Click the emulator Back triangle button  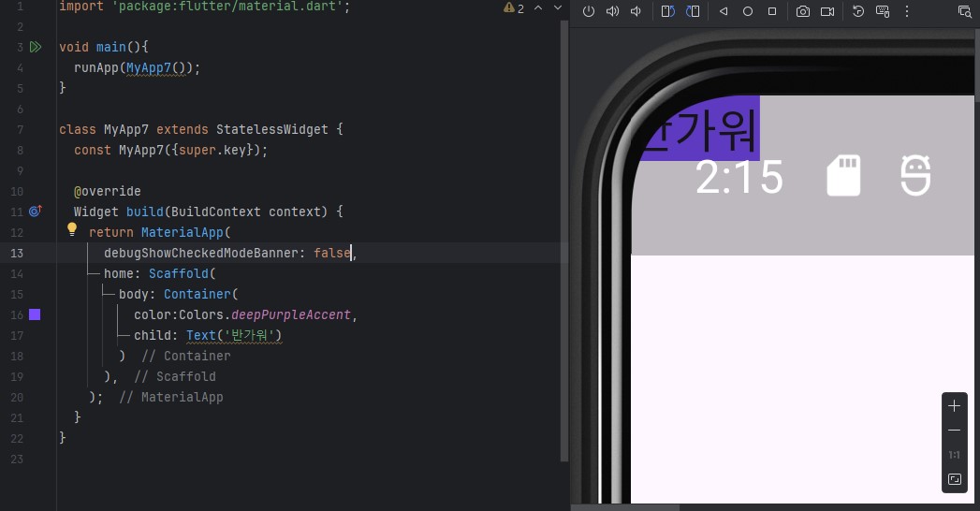(724, 11)
